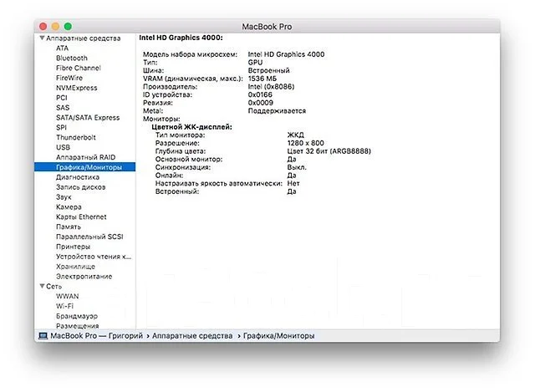Click the MacBook Pro window title

click(x=267, y=27)
